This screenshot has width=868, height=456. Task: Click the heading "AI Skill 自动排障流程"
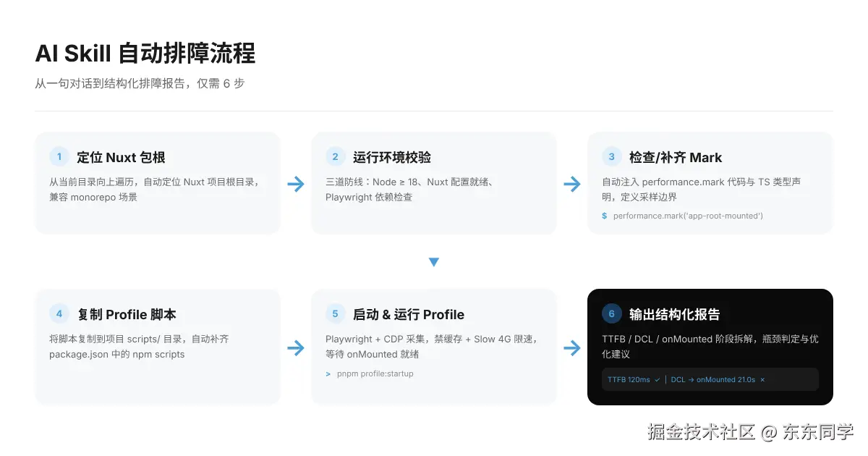pyautogui.click(x=145, y=54)
